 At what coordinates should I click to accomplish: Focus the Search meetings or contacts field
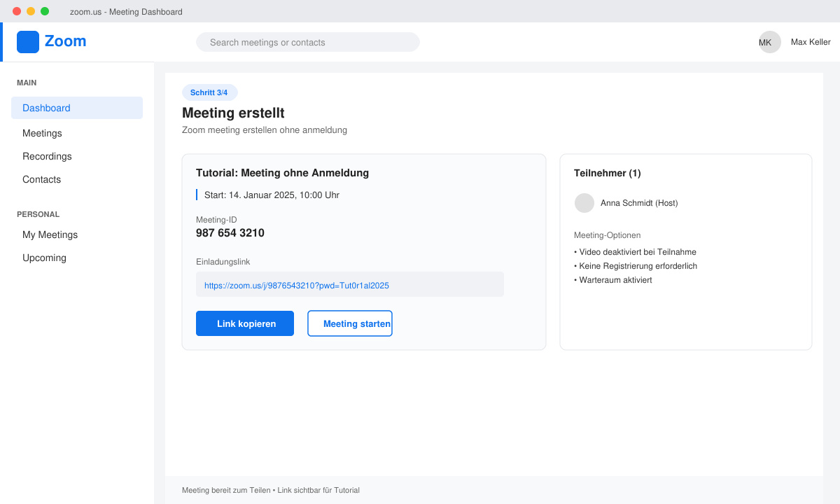[308, 42]
